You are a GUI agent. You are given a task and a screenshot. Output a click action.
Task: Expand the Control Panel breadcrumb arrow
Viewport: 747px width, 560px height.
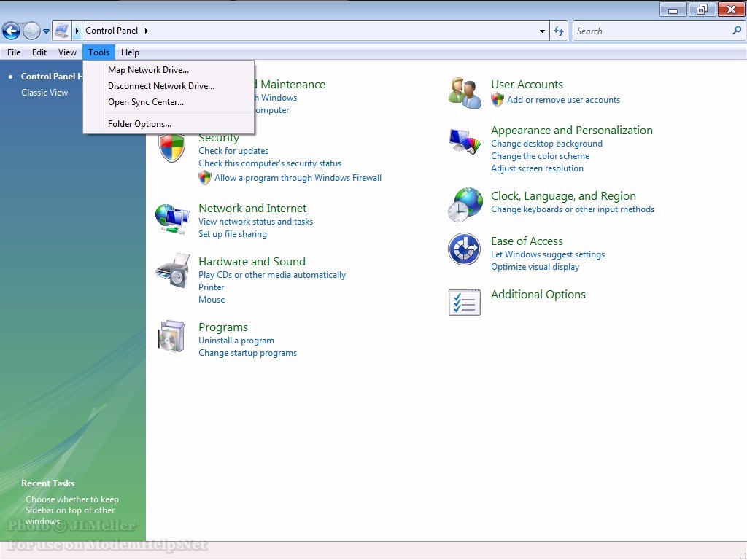(x=147, y=31)
